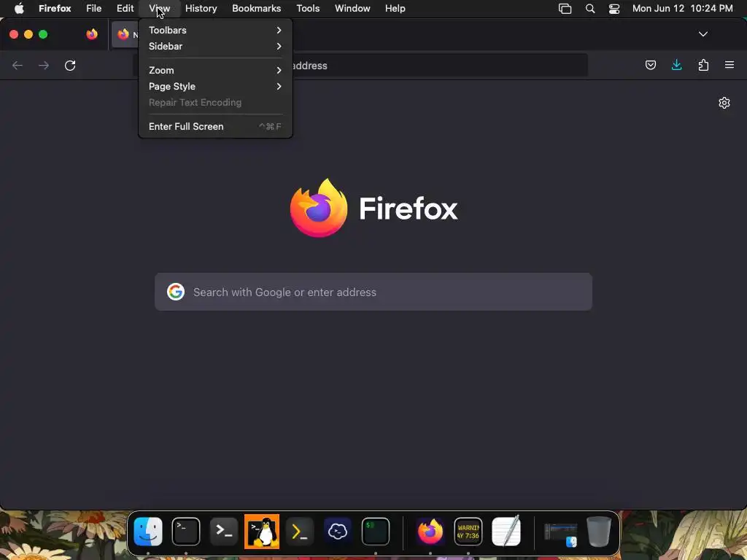
Task: Open macOS Spotlight search icon
Action: pyautogui.click(x=589, y=9)
